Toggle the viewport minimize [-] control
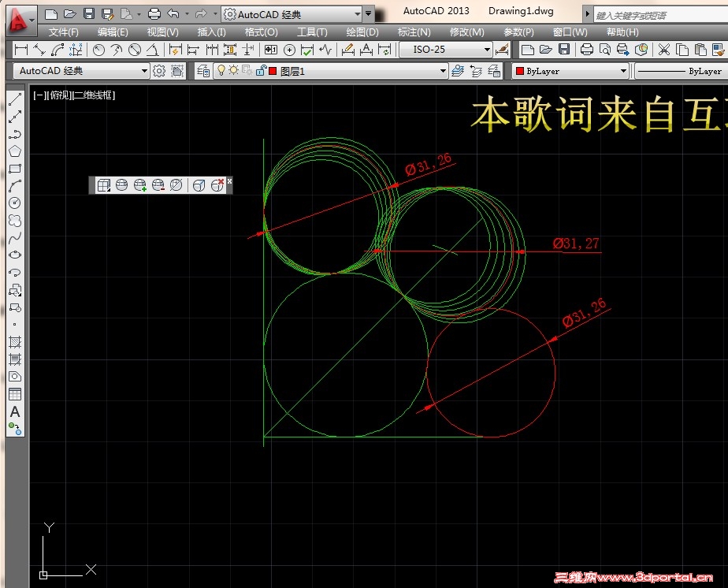 [x=39, y=95]
